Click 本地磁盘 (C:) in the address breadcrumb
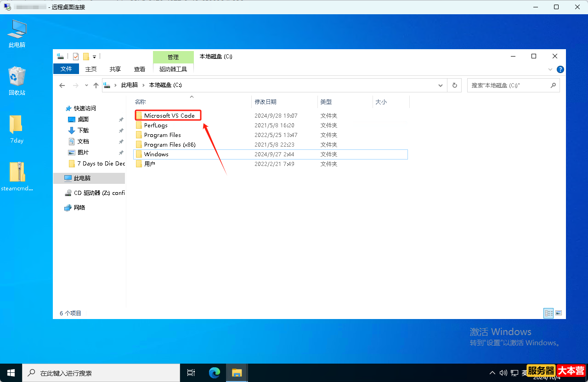 pos(165,86)
